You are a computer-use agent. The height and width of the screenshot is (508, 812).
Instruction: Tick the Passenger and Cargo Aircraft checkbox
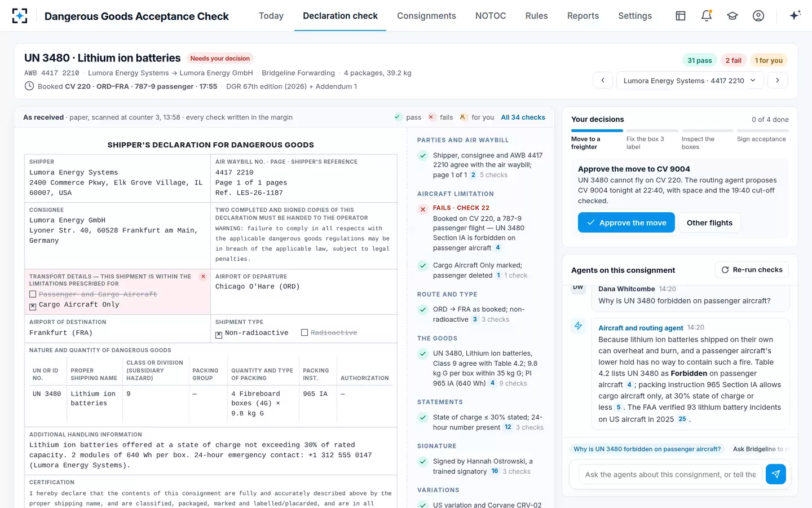pos(33,295)
